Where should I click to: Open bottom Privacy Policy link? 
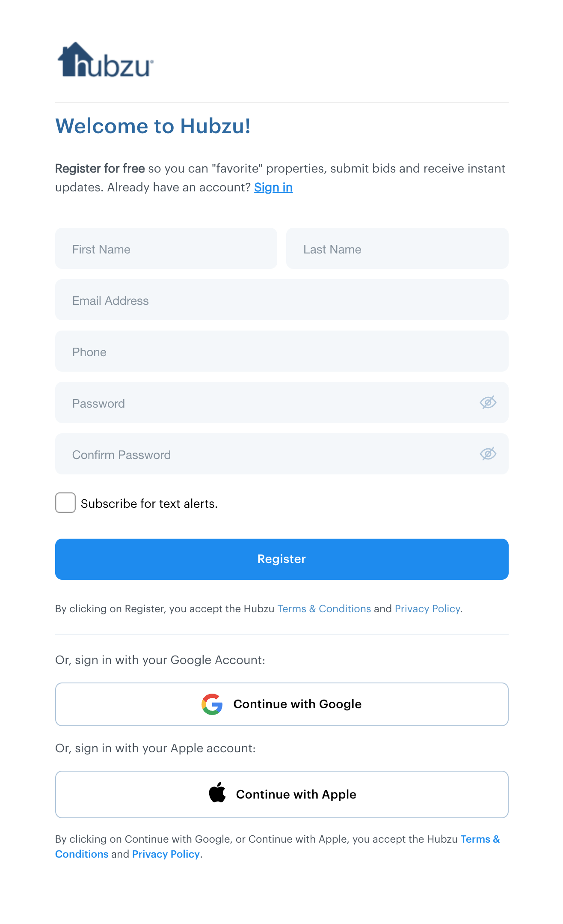166,854
